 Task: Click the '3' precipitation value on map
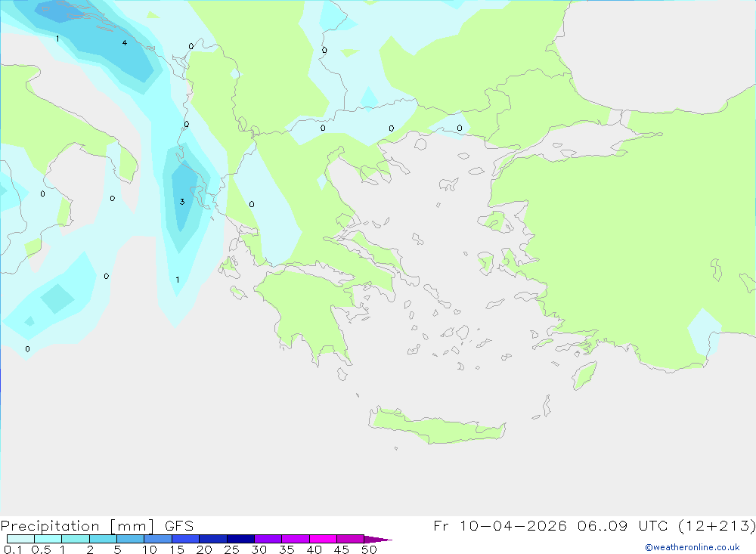(x=182, y=202)
